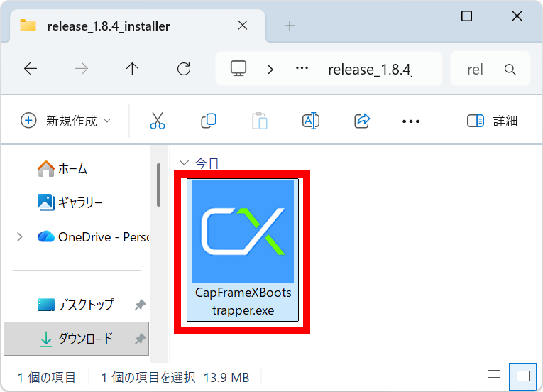Viewport: 543px width, 392px height.
Task: Click the Cut scissors icon
Action: [157, 121]
